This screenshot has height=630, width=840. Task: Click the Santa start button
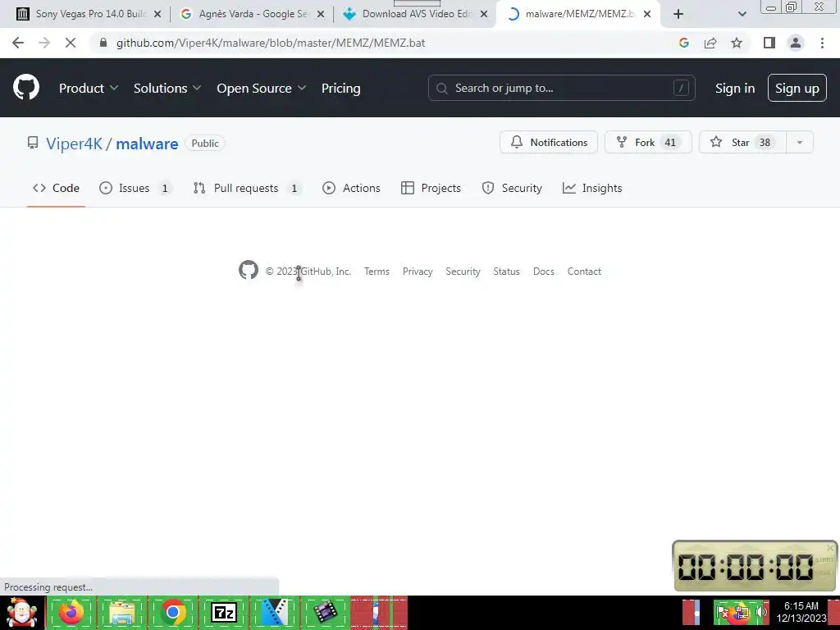(22, 612)
